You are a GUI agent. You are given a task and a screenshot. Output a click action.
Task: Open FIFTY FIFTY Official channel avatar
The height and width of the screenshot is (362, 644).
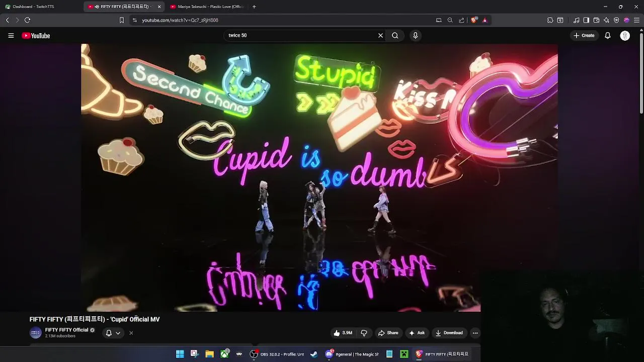tap(35, 333)
